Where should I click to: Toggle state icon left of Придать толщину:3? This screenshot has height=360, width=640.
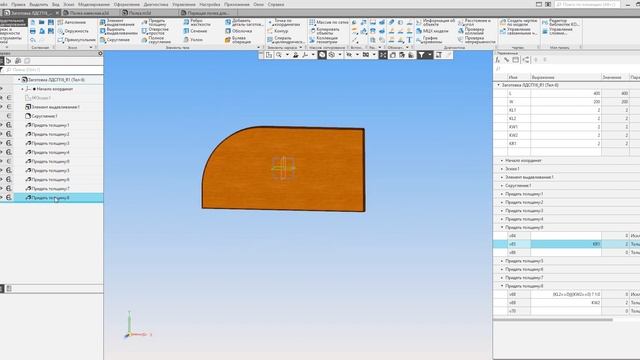[x=9, y=143]
